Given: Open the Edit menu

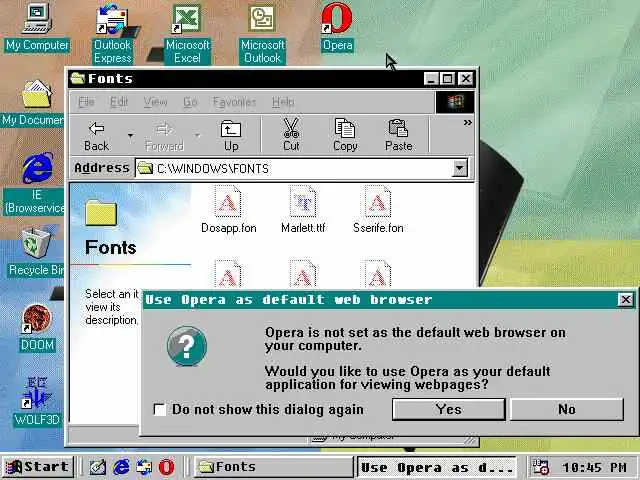Looking at the screenshot, I should (x=119, y=102).
